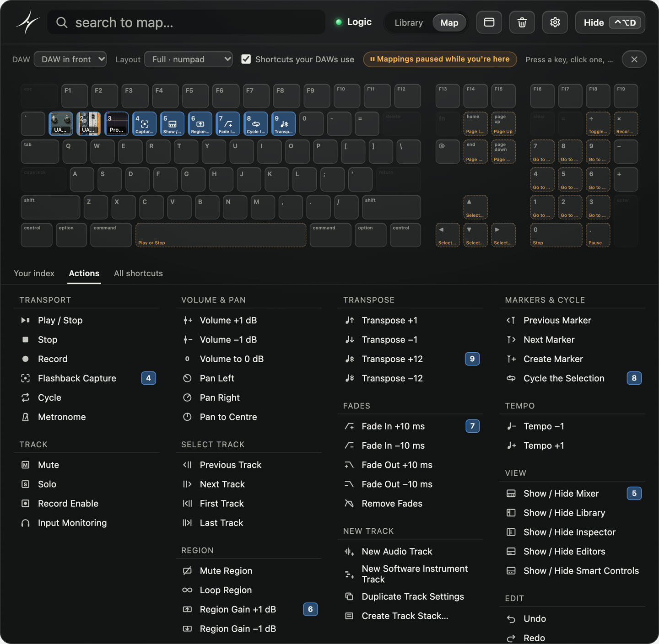
Task: Click the number 4 key mapped to Capture
Action: point(145,124)
